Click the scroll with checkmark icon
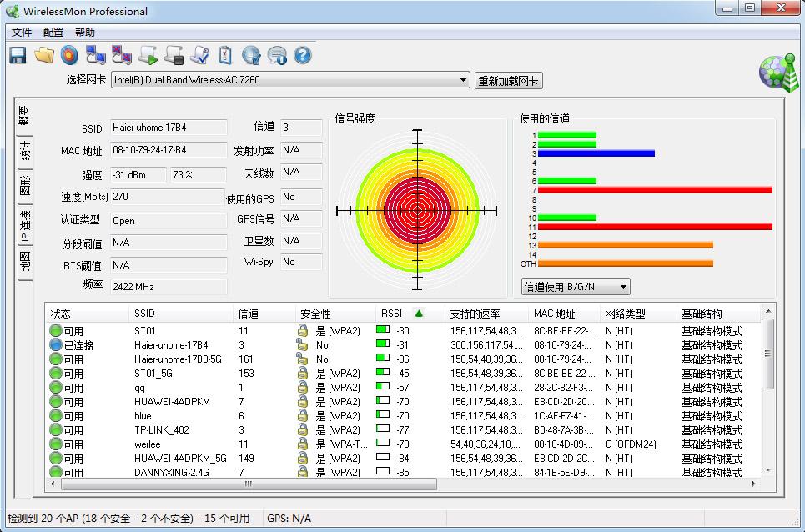 click(x=199, y=55)
